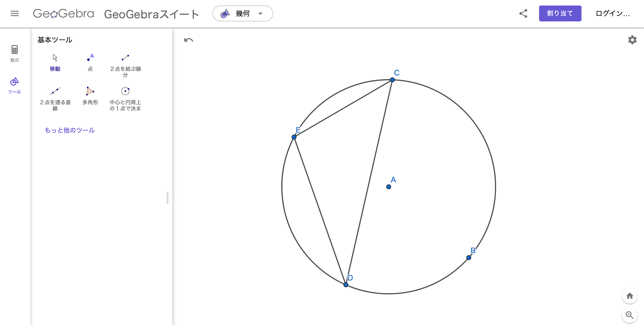Viewport: 644px width, 325px height.
Task: Click point D on the circle
Action: pyautogui.click(x=346, y=285)
